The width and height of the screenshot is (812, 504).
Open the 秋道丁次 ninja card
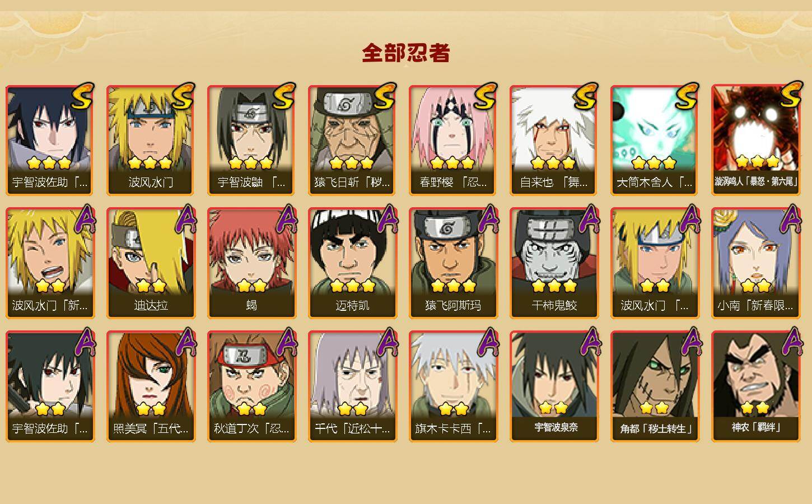(x=251, y=386)
